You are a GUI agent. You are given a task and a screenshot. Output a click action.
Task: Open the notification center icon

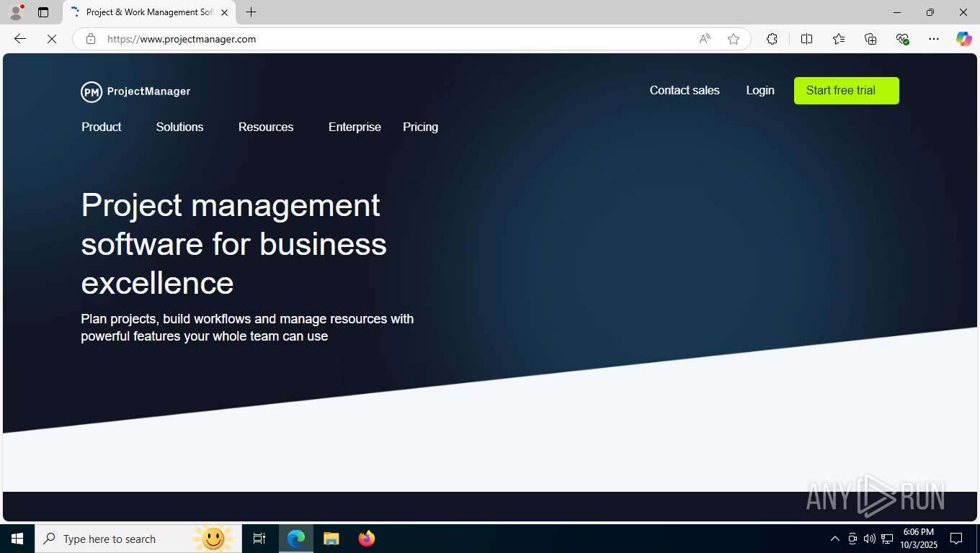[x=956, y=539]
